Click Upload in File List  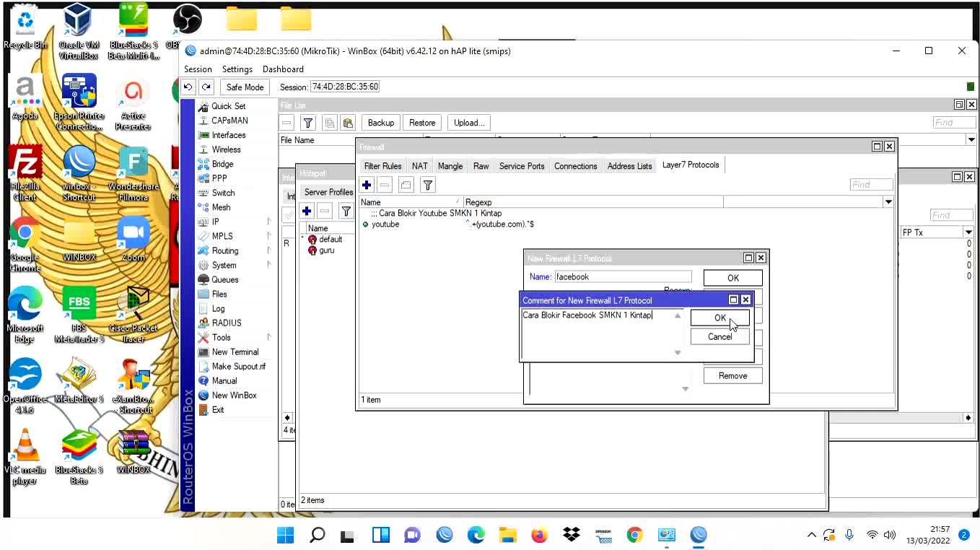coord(469,123)
